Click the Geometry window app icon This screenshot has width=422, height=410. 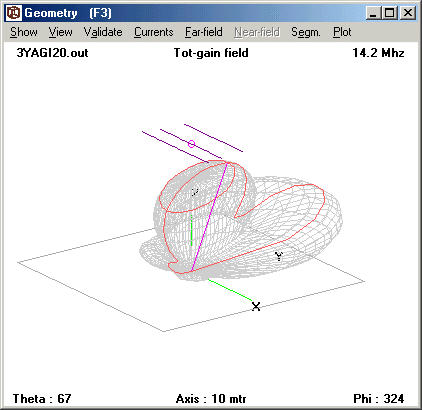click(x=14, y=13)
